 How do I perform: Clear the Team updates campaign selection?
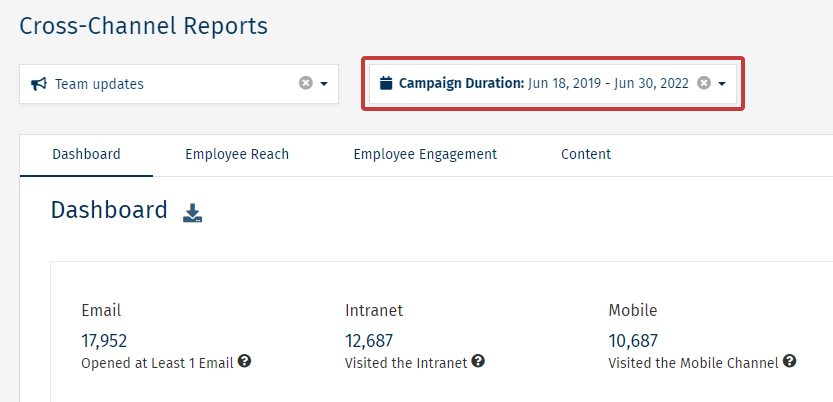305,83
